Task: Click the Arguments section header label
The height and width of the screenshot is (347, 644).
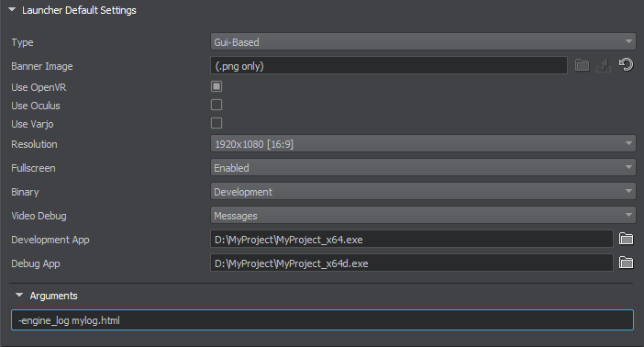Action: (x=54, y=296)
